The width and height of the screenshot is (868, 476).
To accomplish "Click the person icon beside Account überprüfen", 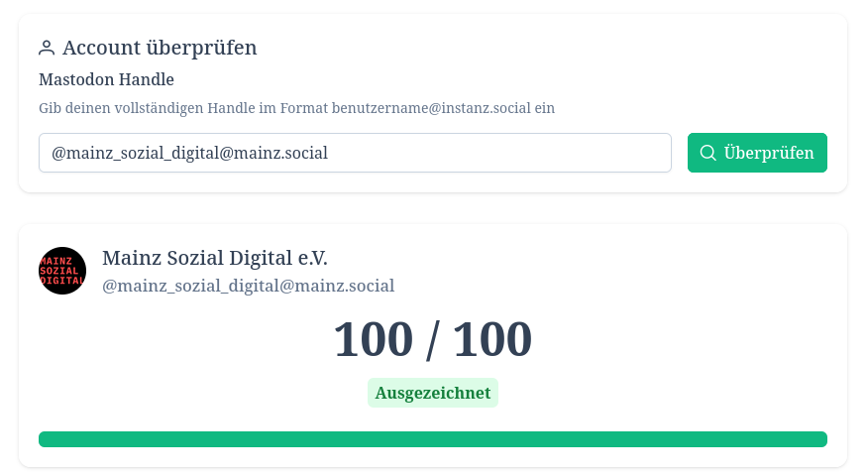I will [x=47, y=48].
